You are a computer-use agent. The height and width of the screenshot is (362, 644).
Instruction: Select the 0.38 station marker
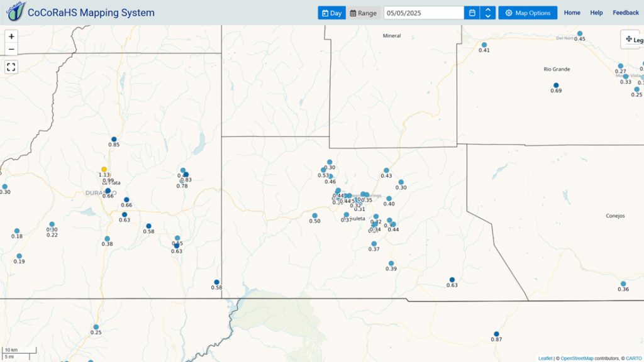(107, 239)
